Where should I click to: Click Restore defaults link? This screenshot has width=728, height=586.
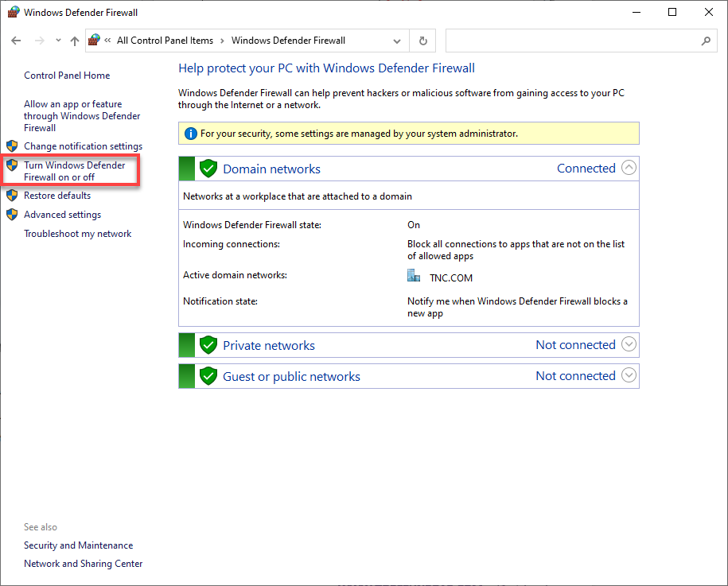click(x=57, y=196)
